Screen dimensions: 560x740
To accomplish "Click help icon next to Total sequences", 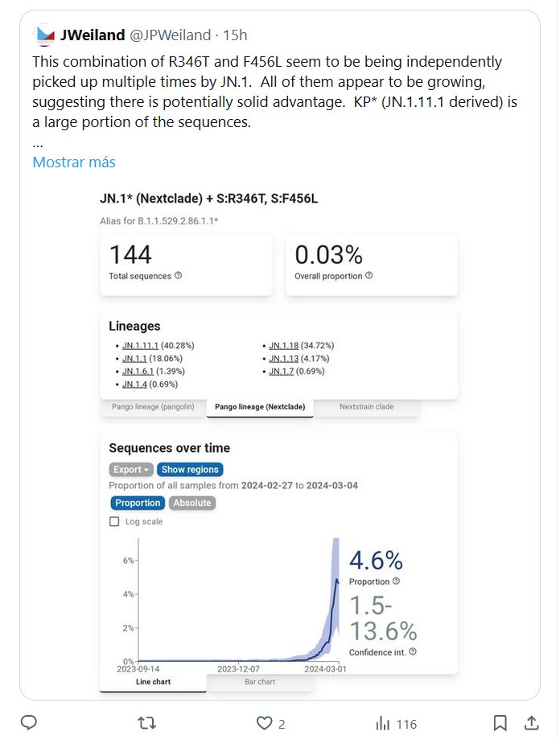I will point(178,275).
